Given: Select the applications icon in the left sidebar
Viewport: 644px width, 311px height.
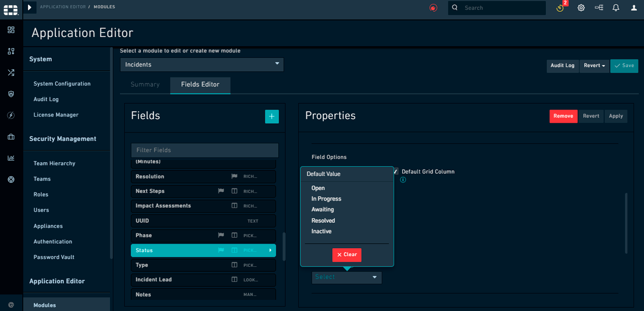Looking at the screenshot, I should click(11, 51).
